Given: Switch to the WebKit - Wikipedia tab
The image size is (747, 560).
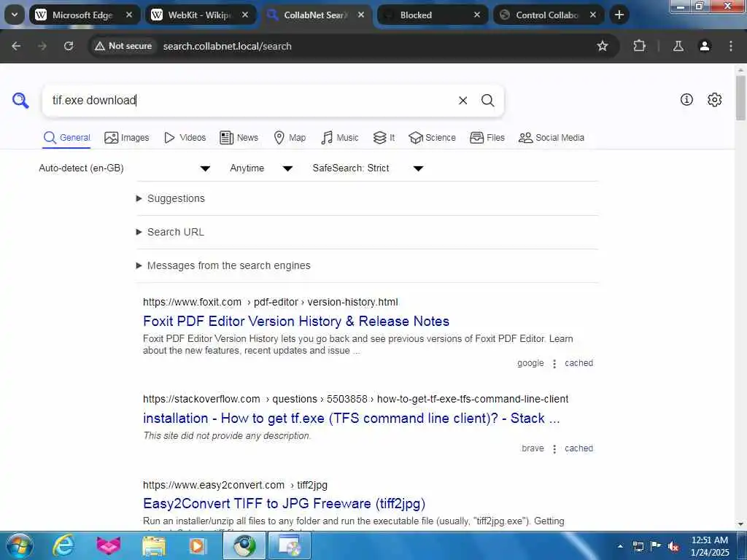Looking at the screenshot, I should (201, 15).
